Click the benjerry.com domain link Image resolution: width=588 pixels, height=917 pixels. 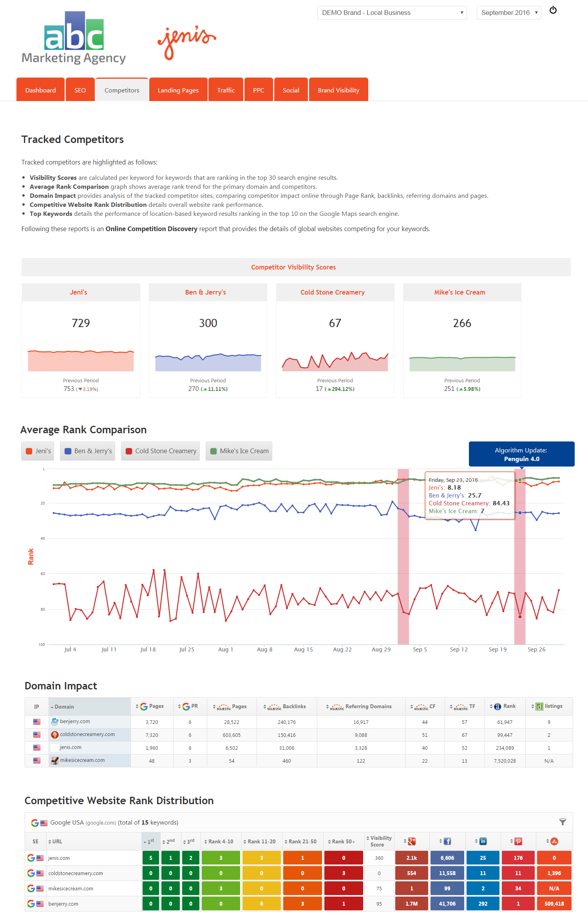tap(75, 721)
